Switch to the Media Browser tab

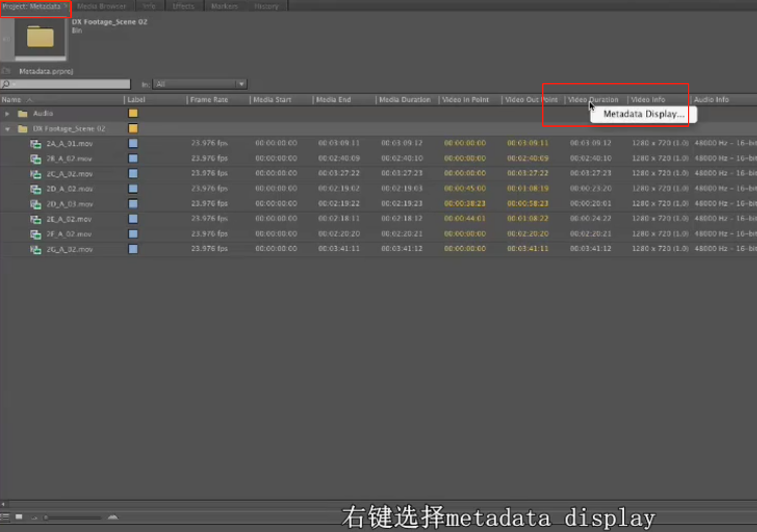click(101, 6)
